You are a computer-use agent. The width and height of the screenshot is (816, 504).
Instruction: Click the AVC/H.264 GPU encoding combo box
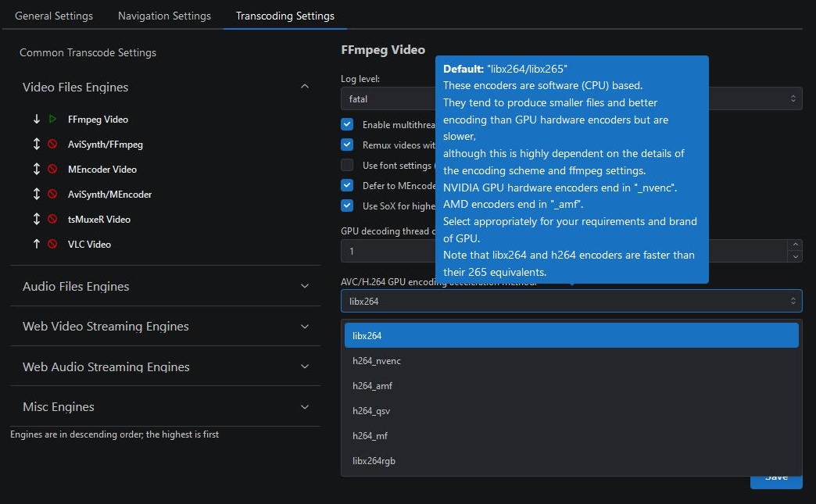(571, 301)
